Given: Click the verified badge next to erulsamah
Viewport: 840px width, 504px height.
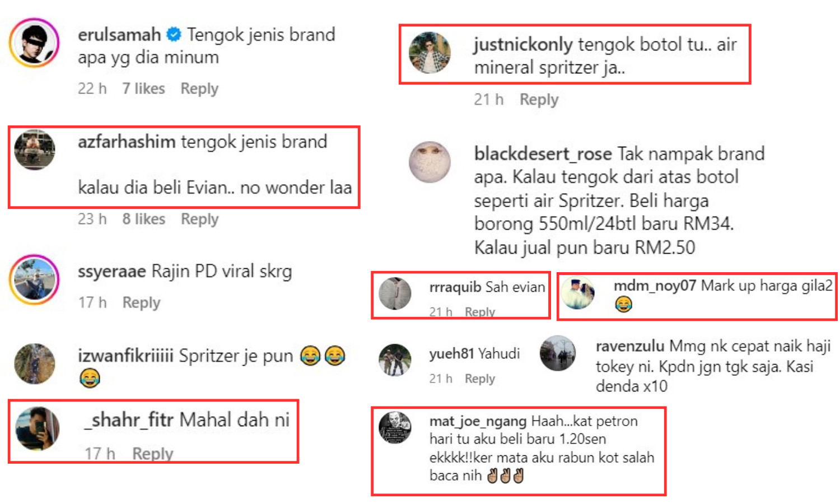Looking at the screenshot, I should (x=174, y=35).
